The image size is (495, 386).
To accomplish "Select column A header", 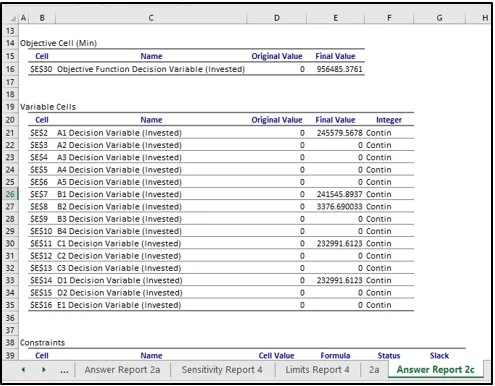I will pos(23,18).
